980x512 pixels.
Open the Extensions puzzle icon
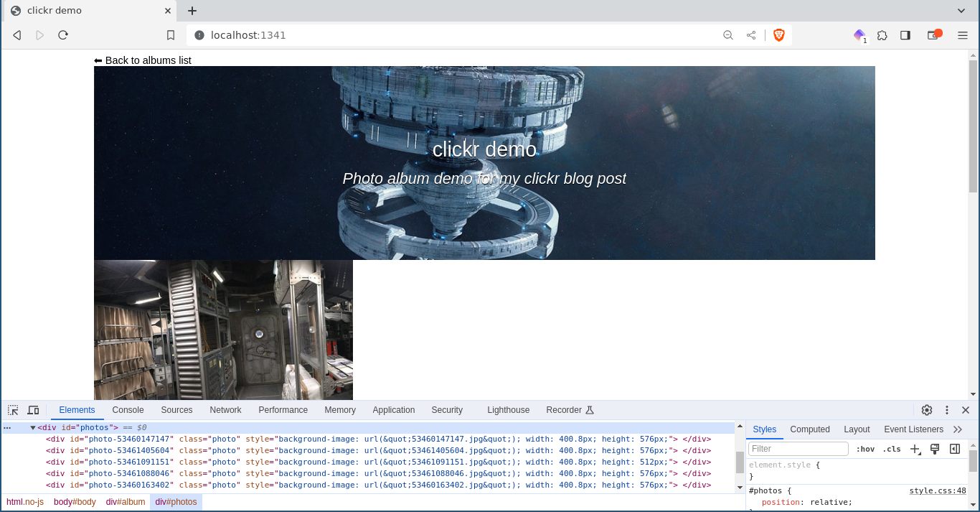coord(882,35)
